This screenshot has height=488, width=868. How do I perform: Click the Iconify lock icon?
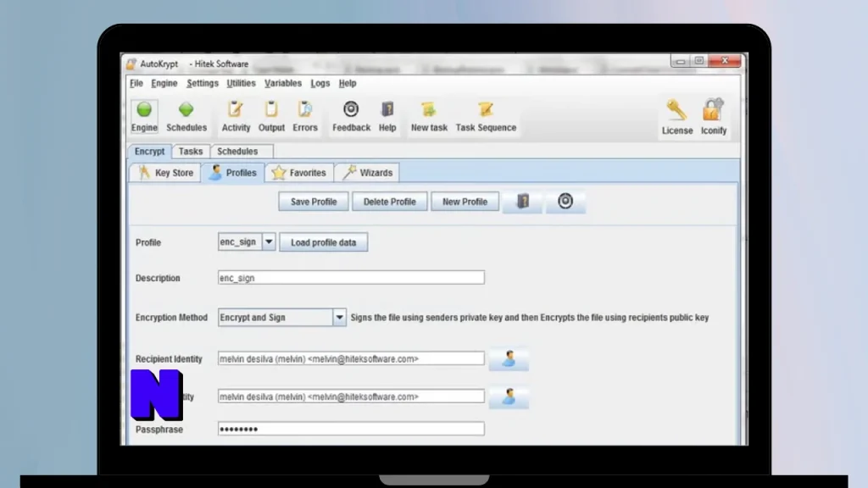click(x=714, y=117)
